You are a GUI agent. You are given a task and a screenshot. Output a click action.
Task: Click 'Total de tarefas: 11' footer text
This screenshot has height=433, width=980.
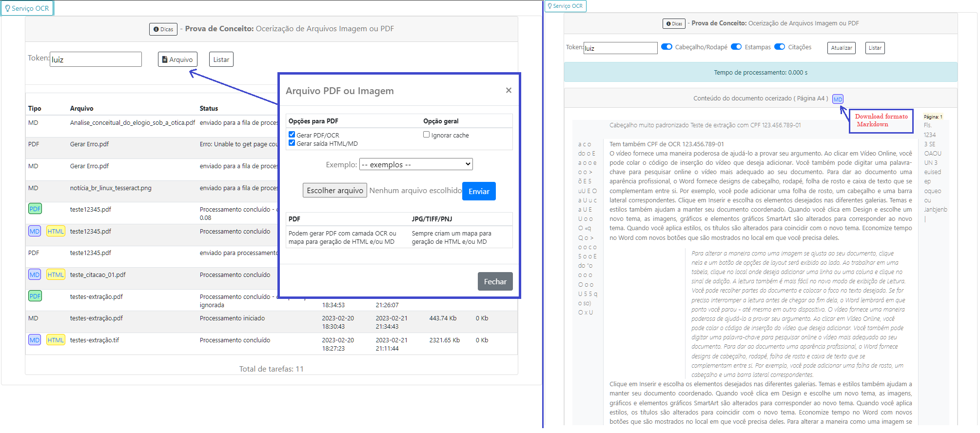coord(271,369)
